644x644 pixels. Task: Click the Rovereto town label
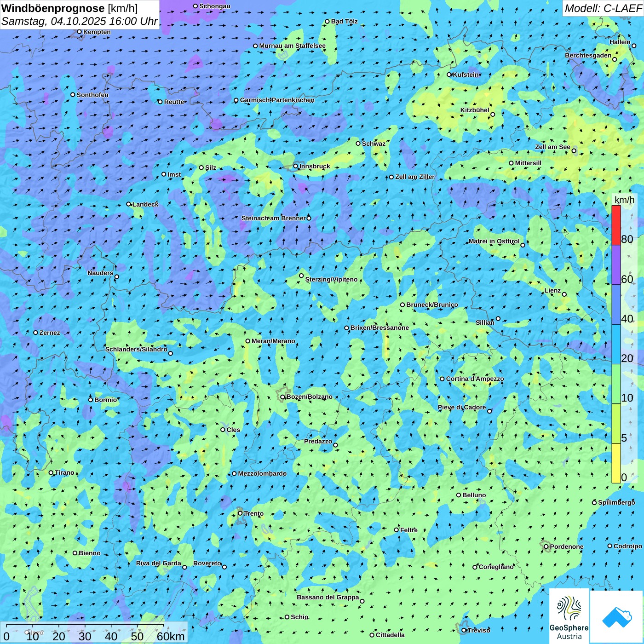207,563
